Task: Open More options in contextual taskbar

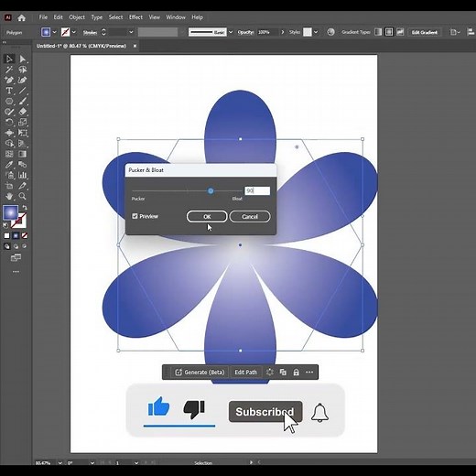Action: click(x=309, y=373)
